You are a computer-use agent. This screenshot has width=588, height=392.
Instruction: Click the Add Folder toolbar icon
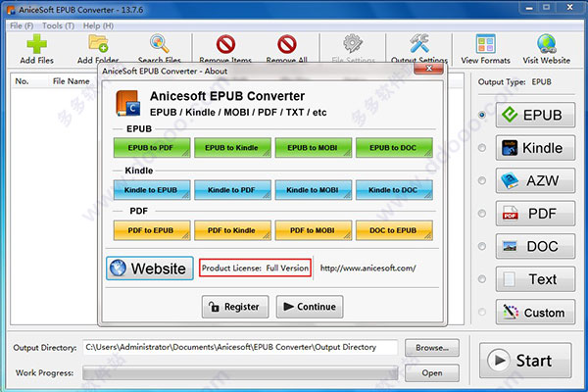[x=98, y=45]
